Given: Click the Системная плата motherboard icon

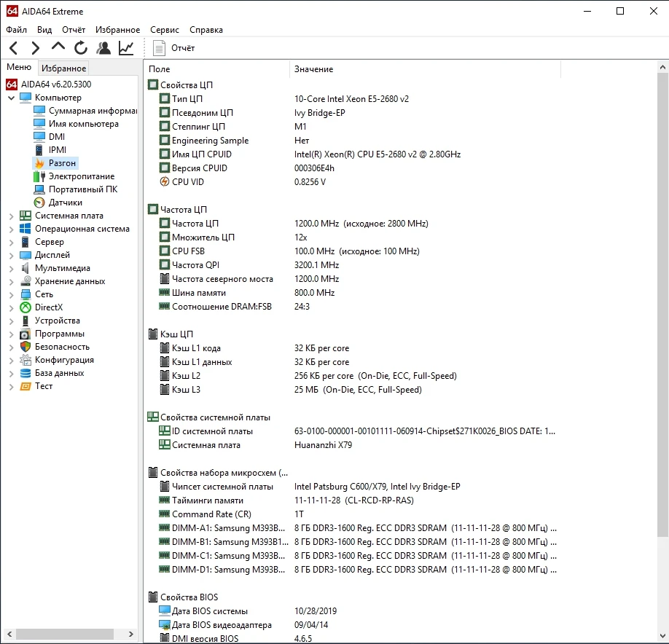Looking at the screenshot, I should 26,216.
